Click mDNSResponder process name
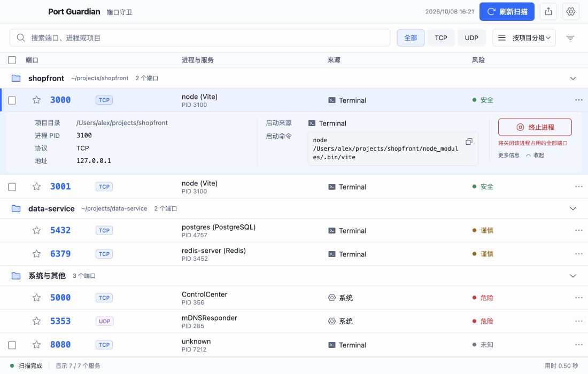The image size is (588, 374). pos(209,318)
